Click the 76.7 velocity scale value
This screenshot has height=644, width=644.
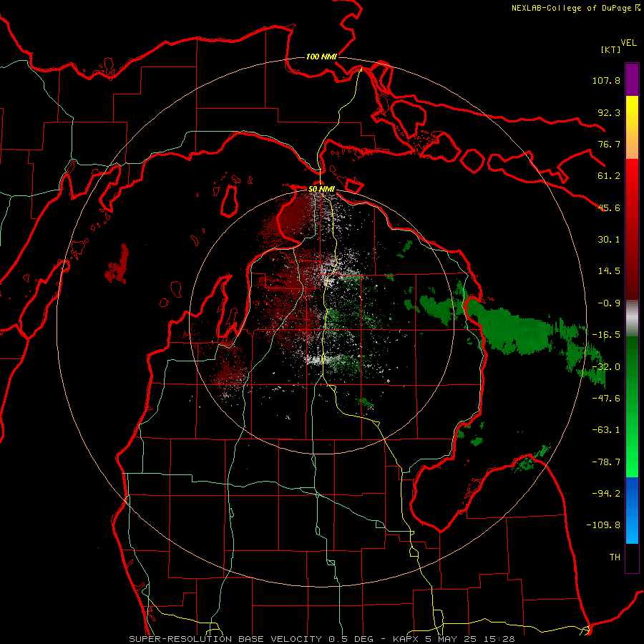tap(609, 144)
